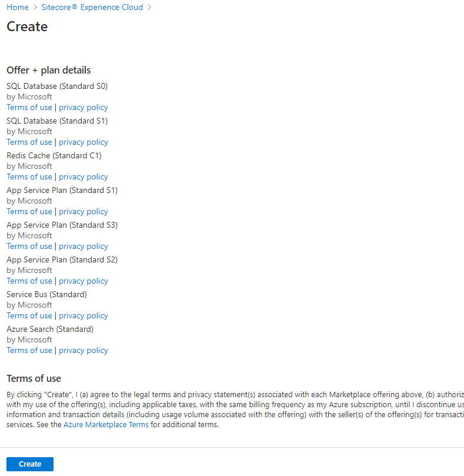View privacy policy for App Service Plan S1
Screen dimensions: 464x476
tap(84, 212)
